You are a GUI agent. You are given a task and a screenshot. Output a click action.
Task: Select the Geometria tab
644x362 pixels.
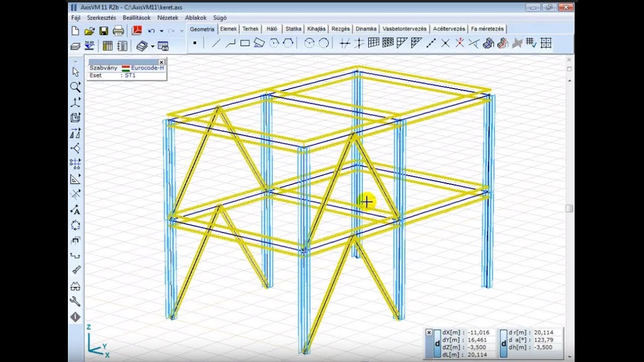[202, 29]
